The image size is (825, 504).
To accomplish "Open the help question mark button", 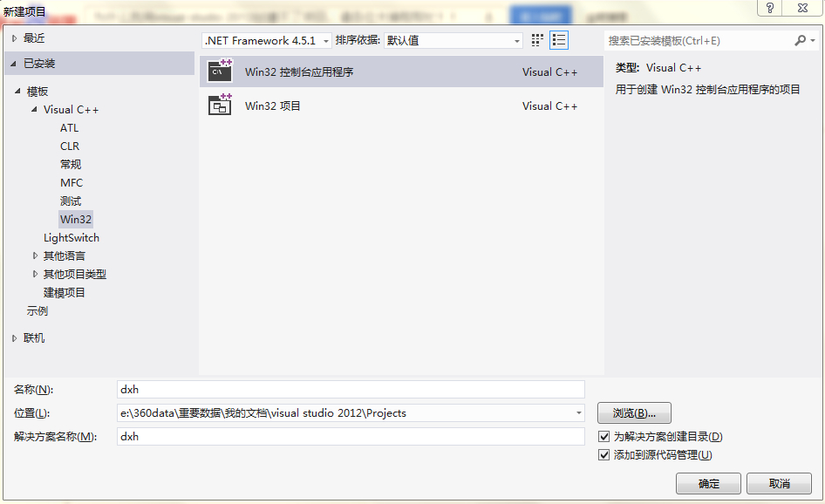I will click(x=770, y=7).
